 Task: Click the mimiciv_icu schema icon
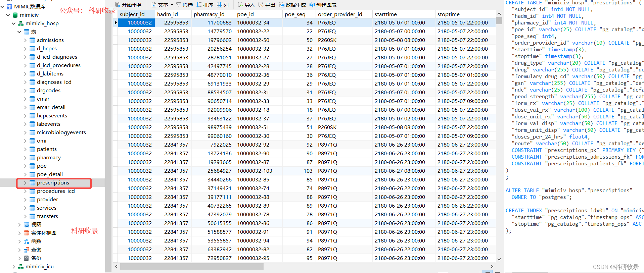pos(21,267)
